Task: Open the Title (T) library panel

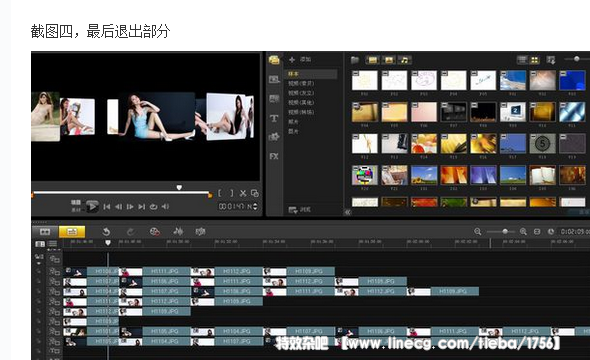Action: coord(274,118)
